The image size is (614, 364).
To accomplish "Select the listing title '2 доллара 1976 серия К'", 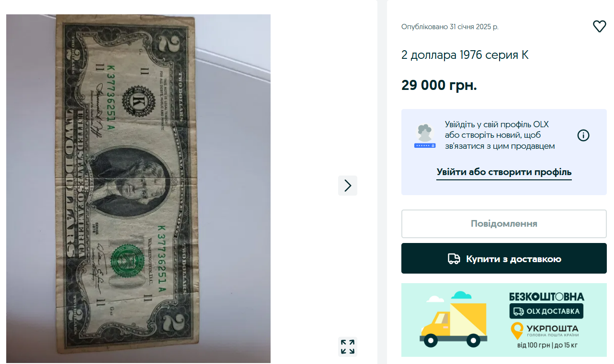I will pos(465,55).
